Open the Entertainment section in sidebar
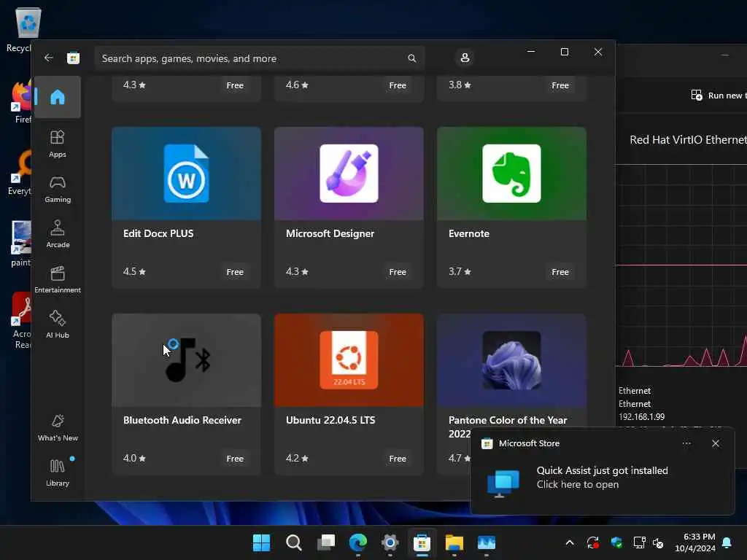Image resolution: width=747 pixels, height=560 pixels. [x=58, y=279]
